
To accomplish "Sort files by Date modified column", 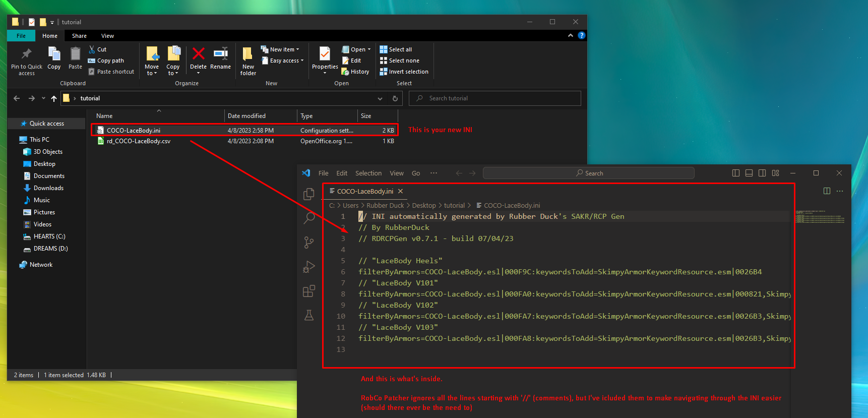I will pyautogui.click(x=261, y=116).
